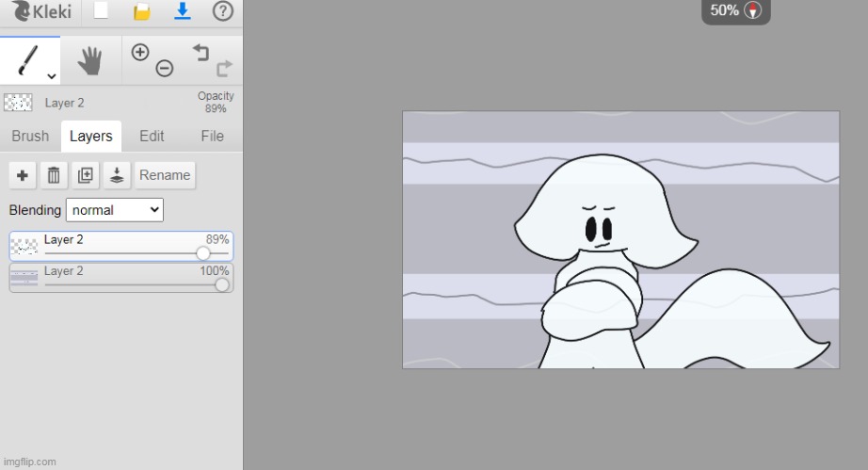Select the Brush tool
868x470 pixels.
tap(27, 60)
